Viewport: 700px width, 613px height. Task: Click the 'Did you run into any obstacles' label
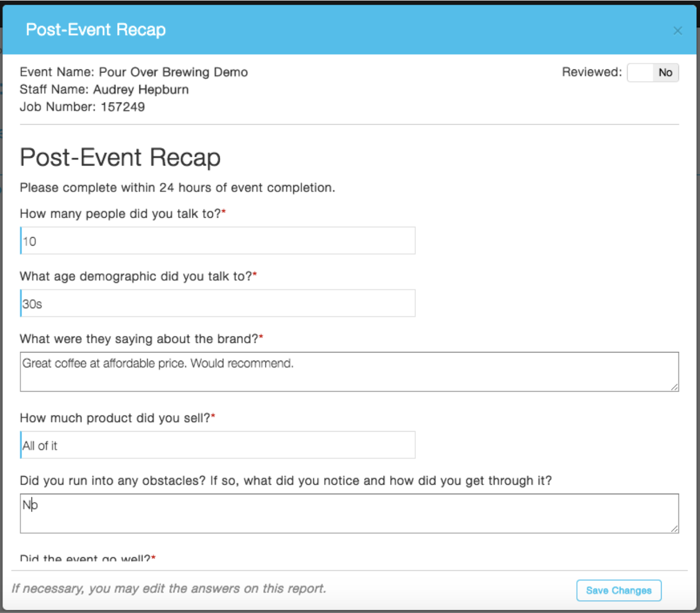click(x=285, y=481)
